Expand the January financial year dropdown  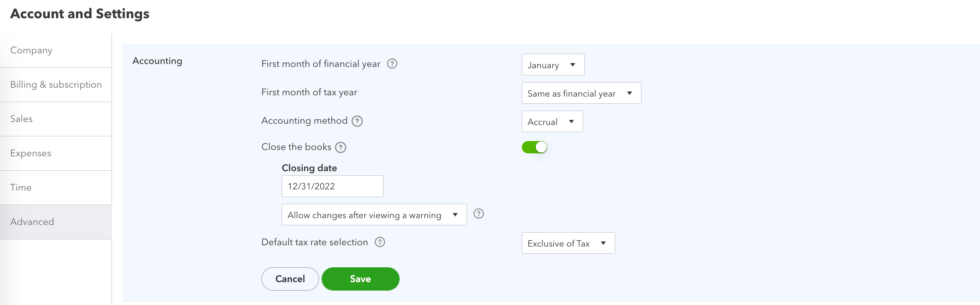click(553, 65)
